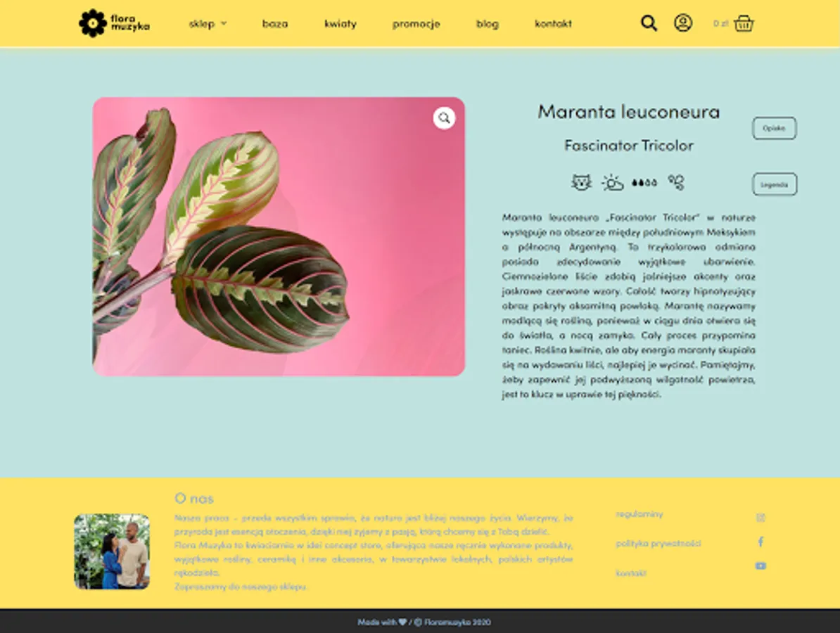Click the cat pet-safe icon
The height and width of the screenshot is (633, 840).
pos(581,182)
